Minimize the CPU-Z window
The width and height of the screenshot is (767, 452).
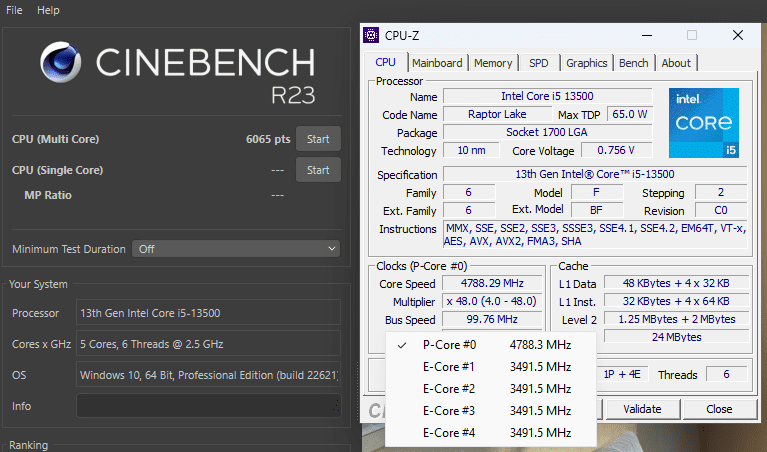(x=647, y=35)
